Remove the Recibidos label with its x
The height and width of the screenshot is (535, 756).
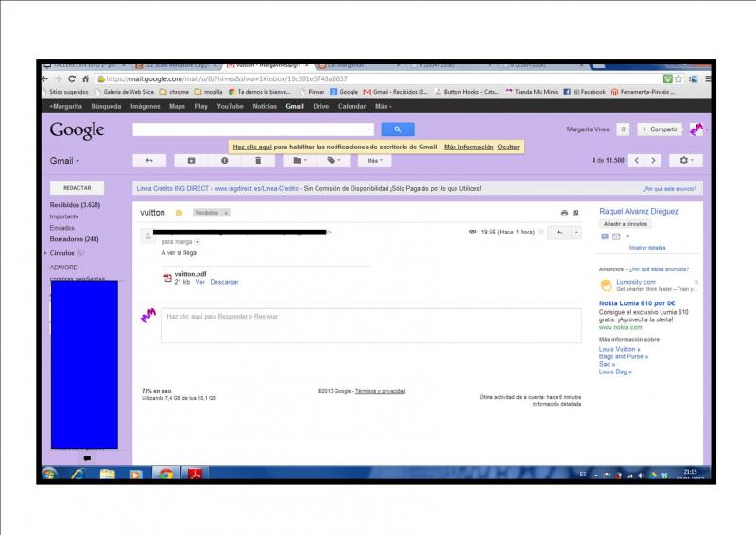coord(226,213)
